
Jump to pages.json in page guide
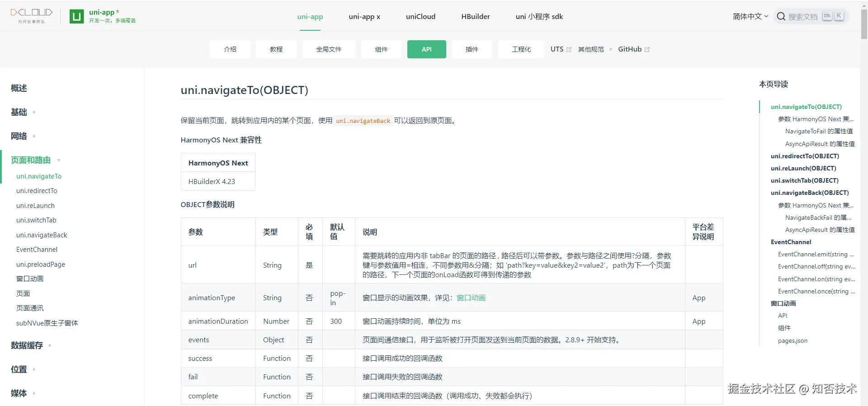[793, 341]
